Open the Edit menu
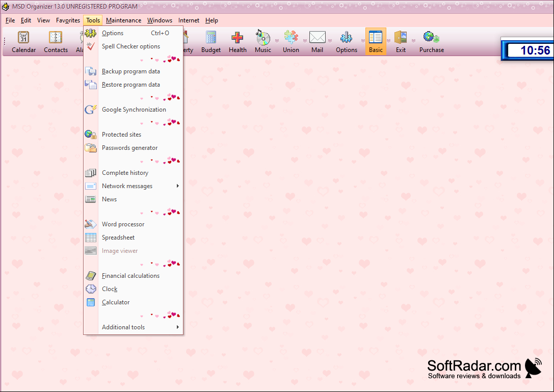The height and width of the screenshot is (392, 554). [x=26, y=20]
